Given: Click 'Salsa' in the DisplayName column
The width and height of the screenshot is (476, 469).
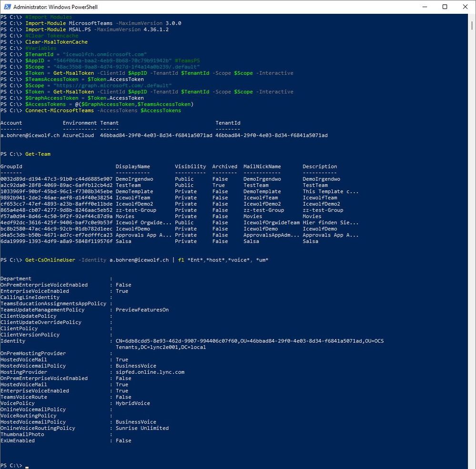Looking at the screenshot, I should tap(123, 241).
